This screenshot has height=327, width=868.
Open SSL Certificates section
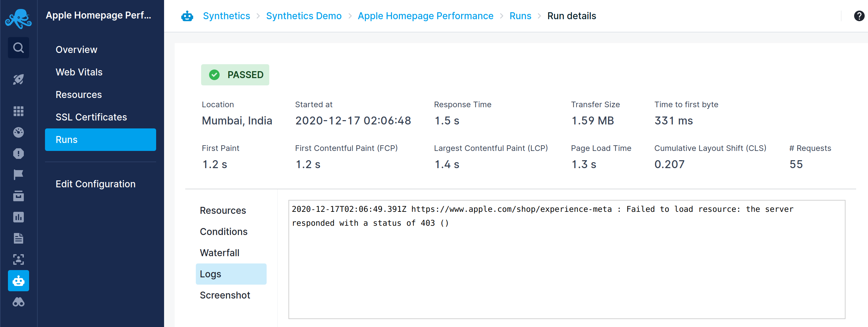(x=91, y=117)
